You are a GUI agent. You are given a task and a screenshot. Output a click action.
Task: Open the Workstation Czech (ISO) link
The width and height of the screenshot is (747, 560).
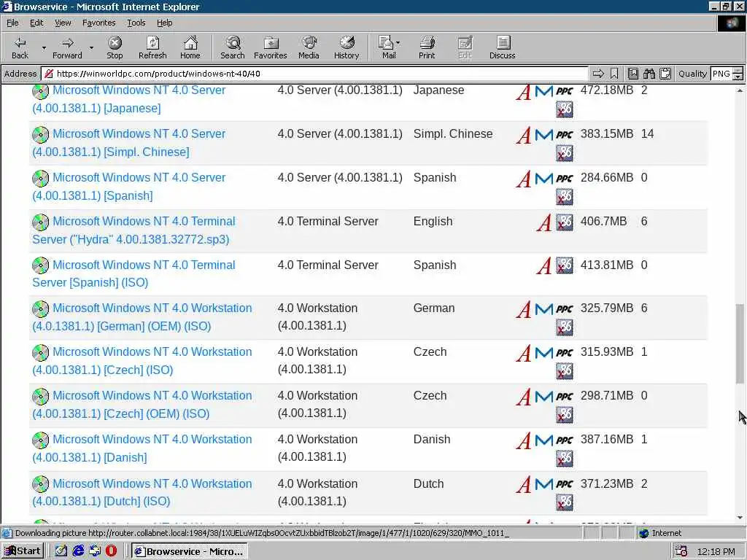(142, 361)
